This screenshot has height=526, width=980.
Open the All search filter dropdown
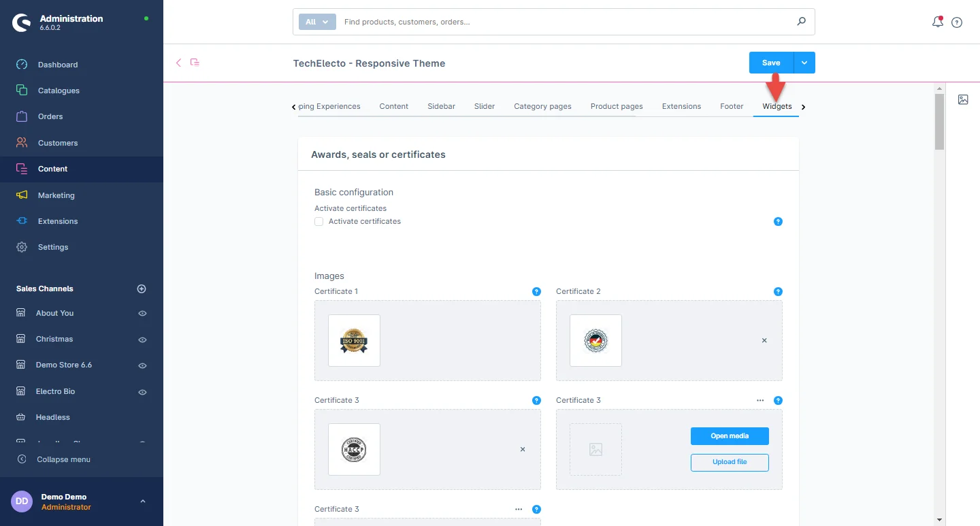(x=317, y=22)
